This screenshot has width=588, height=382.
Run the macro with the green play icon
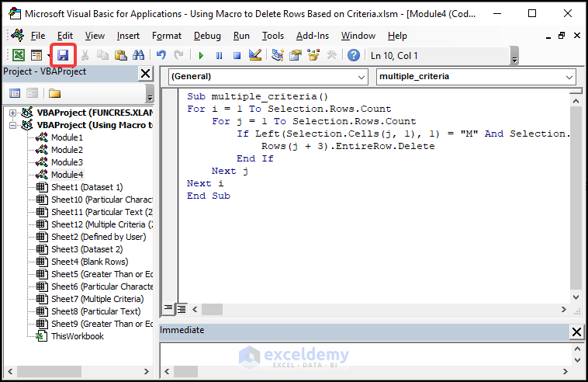coord(201,56)
